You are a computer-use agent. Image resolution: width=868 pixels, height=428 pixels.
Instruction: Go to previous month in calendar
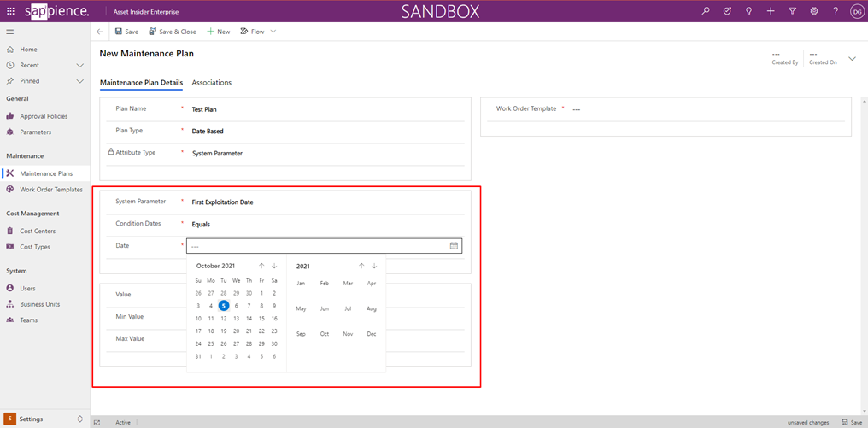tap(261, 266)
